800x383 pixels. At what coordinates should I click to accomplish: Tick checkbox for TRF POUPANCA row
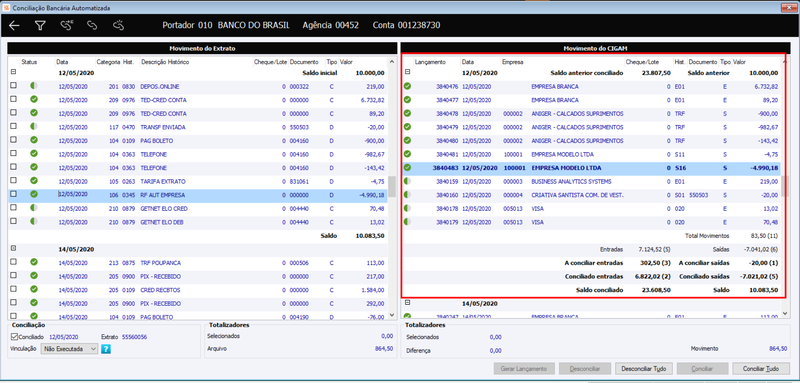pyautogui.click(x=13, y=262)
